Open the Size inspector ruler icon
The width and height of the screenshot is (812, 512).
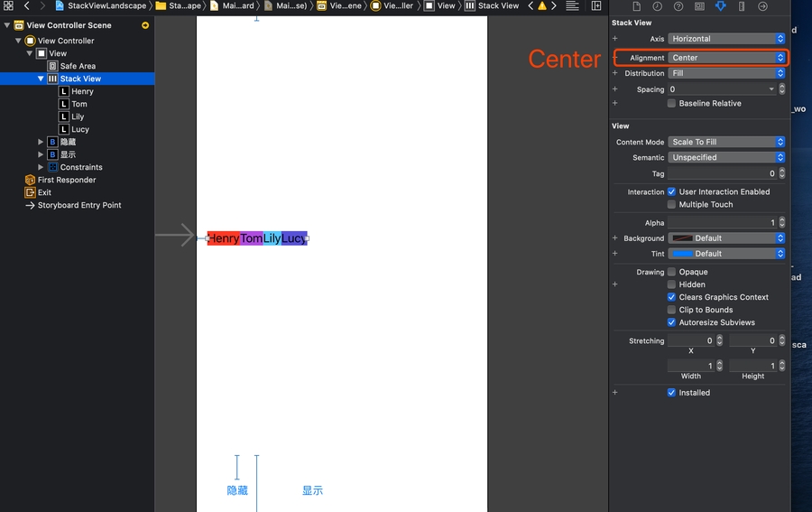click(x=742, y=6)
